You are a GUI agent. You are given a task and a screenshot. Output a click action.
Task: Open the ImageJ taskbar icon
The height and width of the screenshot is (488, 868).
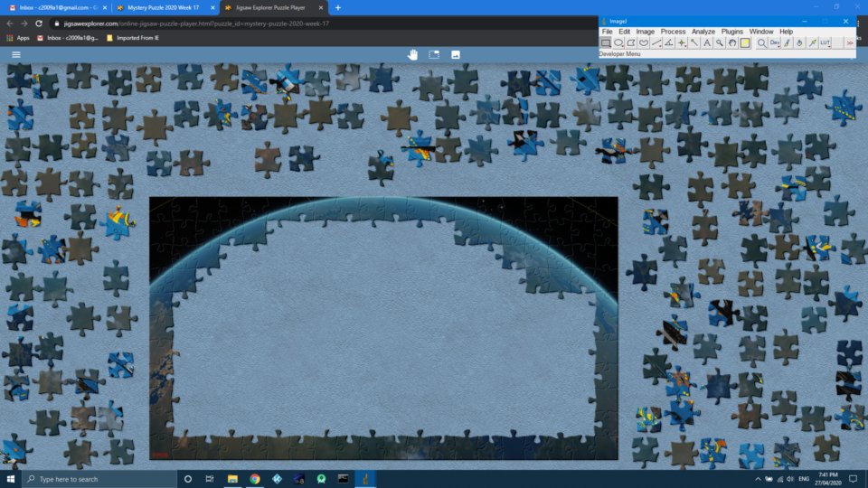click(x=365, y=479)
